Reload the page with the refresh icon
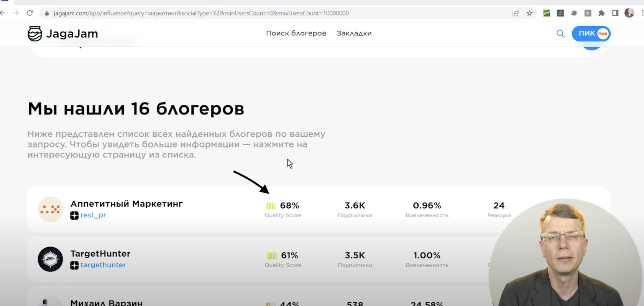 point(30,13)
